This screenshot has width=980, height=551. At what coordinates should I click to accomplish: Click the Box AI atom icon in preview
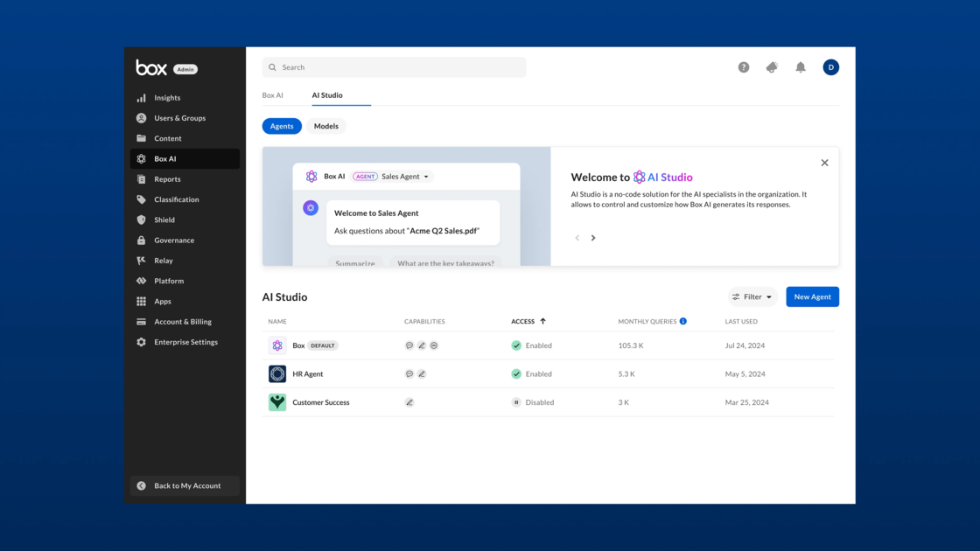click(x=311, y=177)
